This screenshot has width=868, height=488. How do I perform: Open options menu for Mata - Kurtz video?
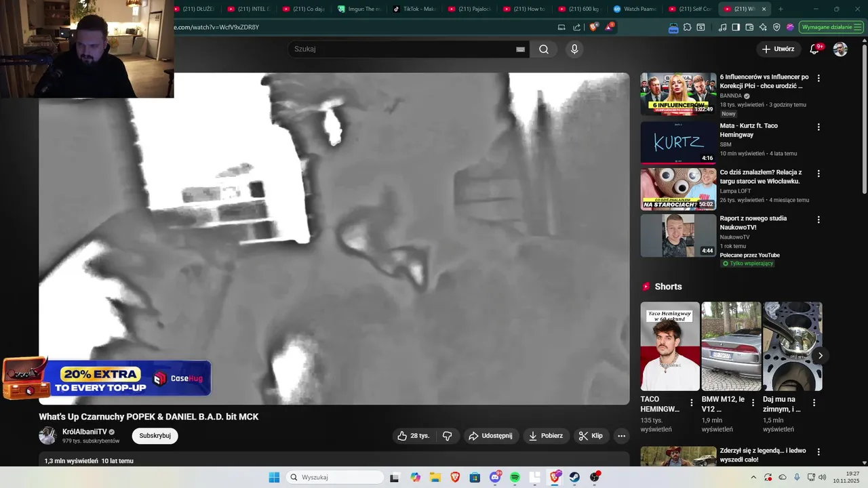818,127
